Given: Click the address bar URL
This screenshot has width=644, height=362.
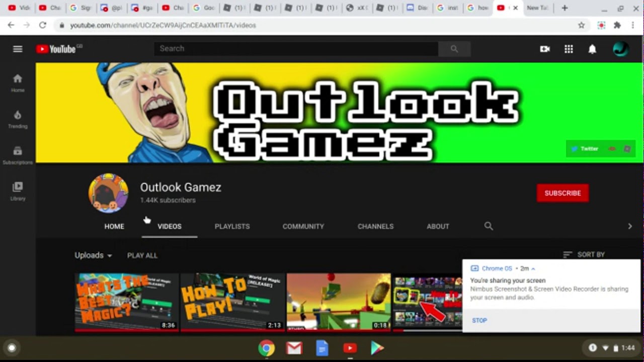Looking at the screenshot, I should (163, 25).
